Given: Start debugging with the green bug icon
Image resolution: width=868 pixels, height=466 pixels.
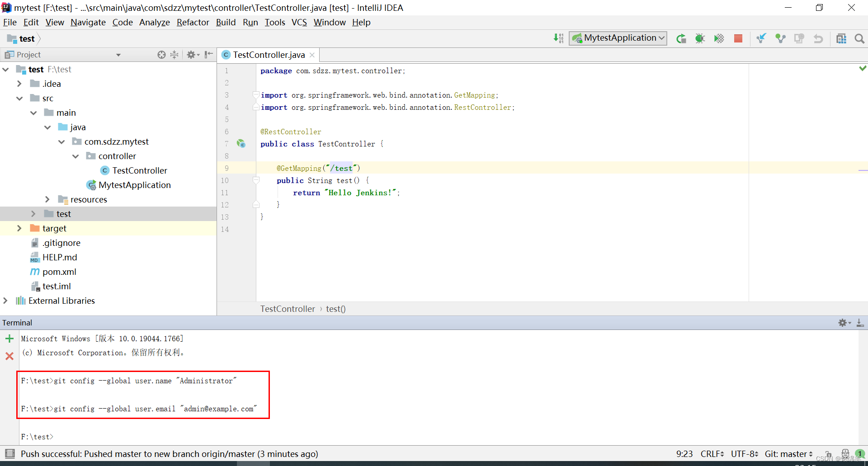Looking at the screenshot, I should [x=700, y=38].
